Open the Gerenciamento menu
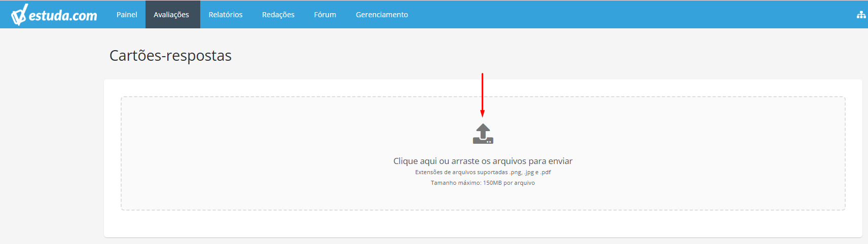This screenshot has width=868, height=244. [x=382, y=15]
